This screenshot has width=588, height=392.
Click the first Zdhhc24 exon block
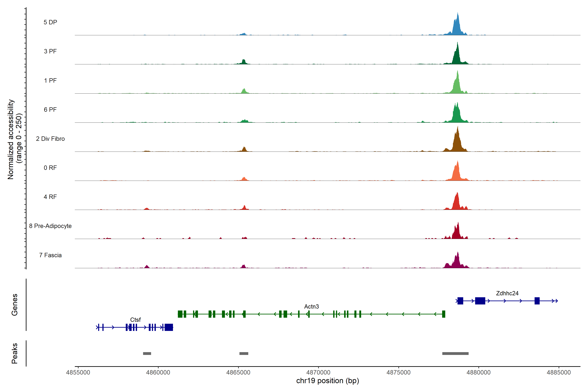pyautogui.click(x=460, y=301)
